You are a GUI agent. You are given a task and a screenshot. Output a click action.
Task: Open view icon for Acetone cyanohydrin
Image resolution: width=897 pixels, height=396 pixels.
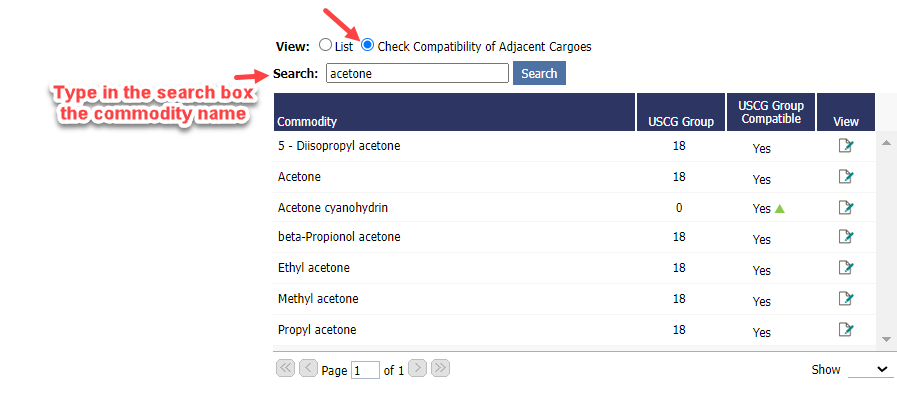tap(846, 207)
